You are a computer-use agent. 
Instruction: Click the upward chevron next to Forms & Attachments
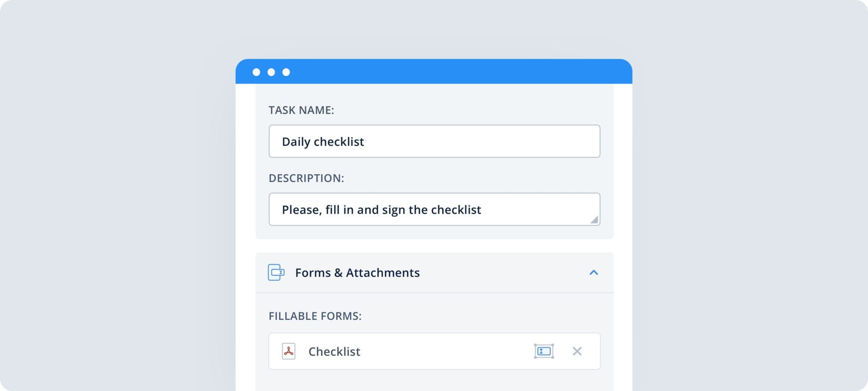(x=594, y=273)
